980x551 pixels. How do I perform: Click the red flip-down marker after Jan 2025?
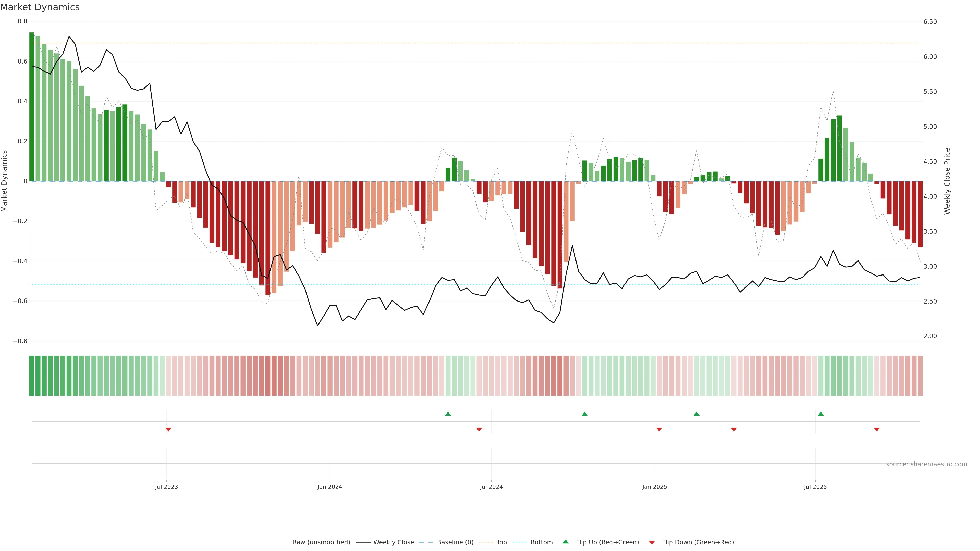(659, 429)
